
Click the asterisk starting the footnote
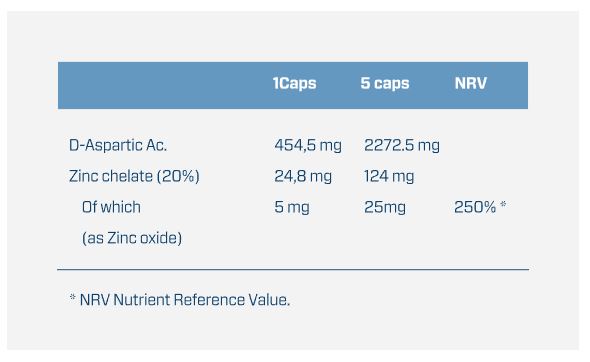pos(73,297)
